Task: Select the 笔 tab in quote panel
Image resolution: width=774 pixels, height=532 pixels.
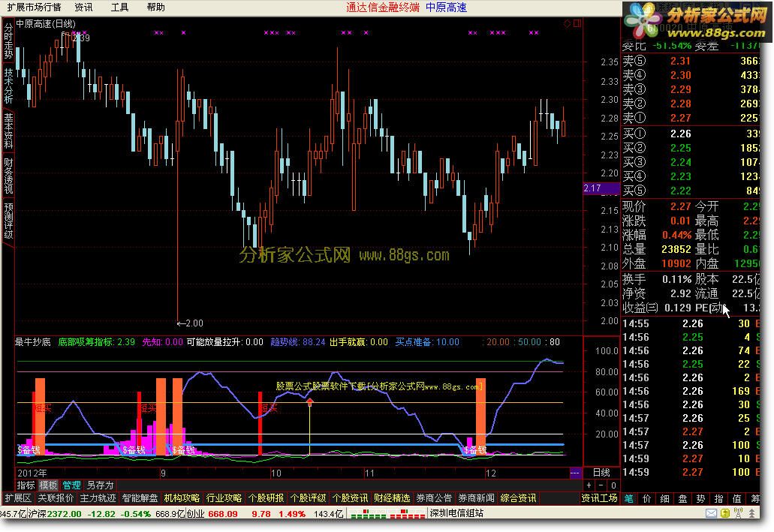Action: (629, 498)
